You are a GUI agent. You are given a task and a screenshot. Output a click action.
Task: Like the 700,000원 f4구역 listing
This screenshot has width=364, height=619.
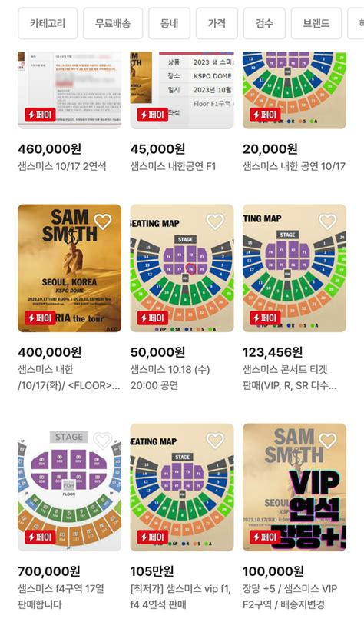(x=103, y=441)
